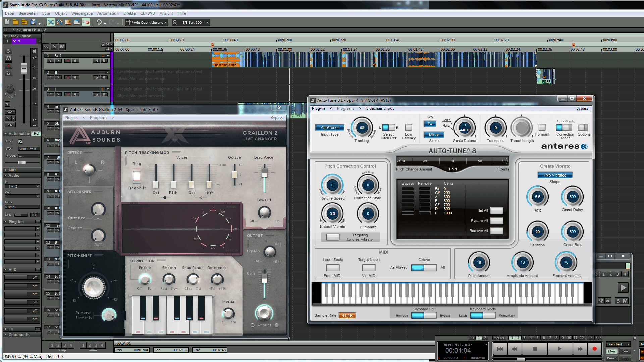Toggle the auto crossfade mode icon

51,22
